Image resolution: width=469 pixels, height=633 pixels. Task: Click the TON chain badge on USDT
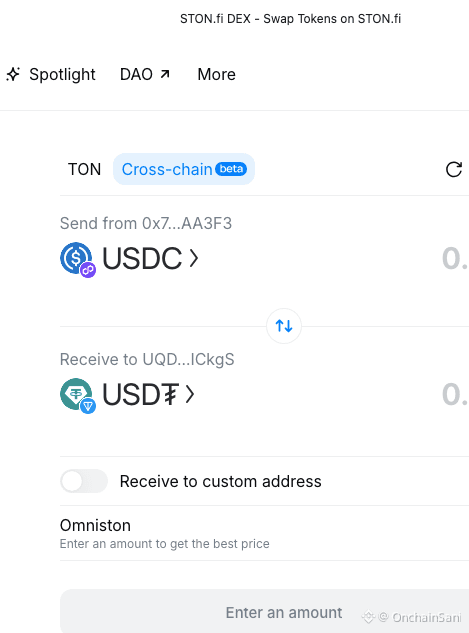88,406
